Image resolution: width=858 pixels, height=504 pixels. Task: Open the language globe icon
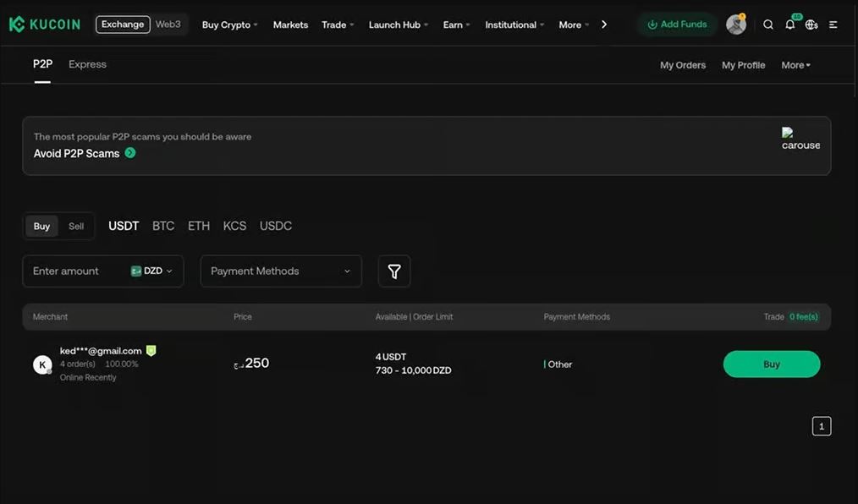click(x=811, y=25)
